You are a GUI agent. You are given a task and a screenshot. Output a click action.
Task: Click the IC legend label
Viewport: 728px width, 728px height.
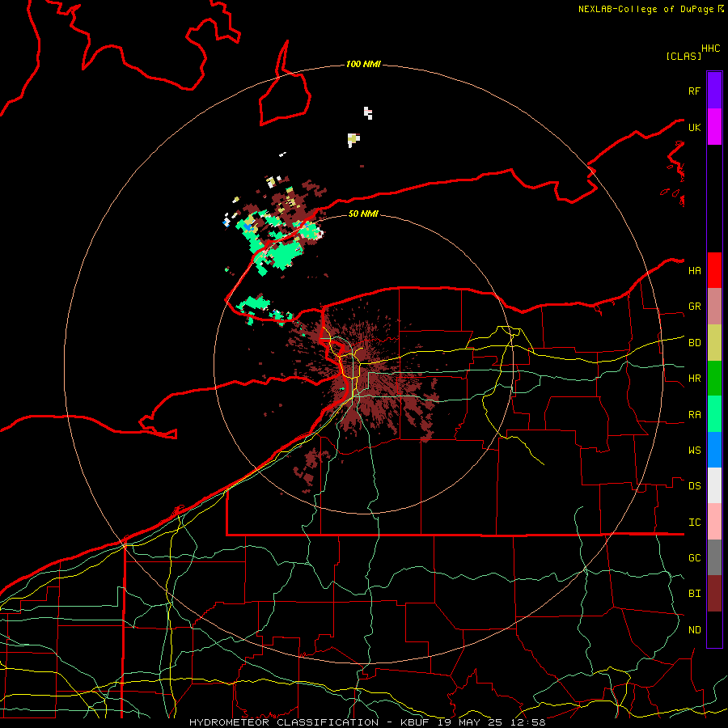(695, 523)
